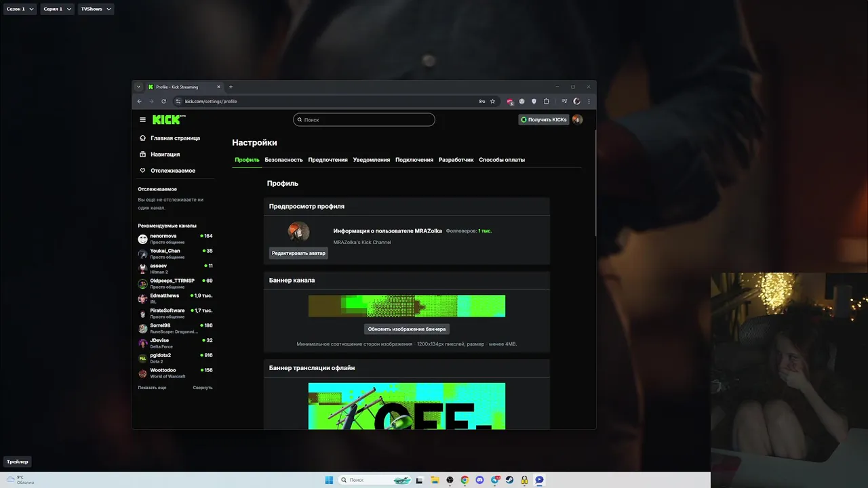This screenshot has height=488, width=868.
Task: Open the TVShows dropdown
Action: point(95,9)
